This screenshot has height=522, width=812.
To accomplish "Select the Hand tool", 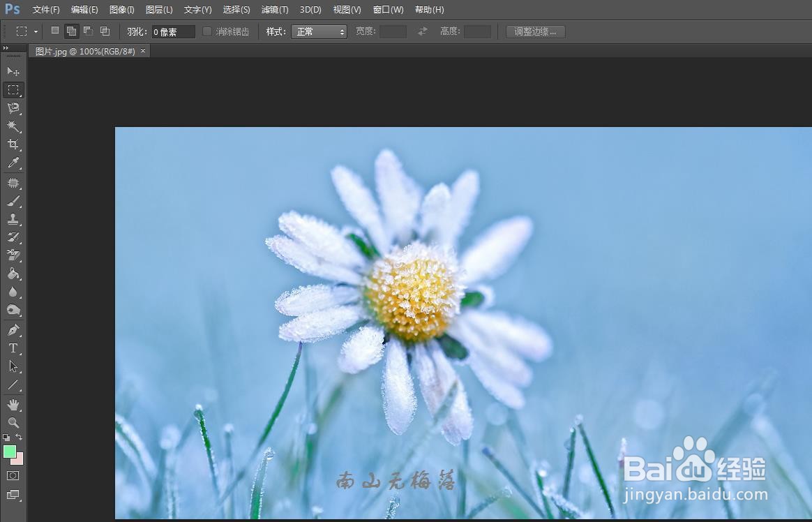I will pyautogui.click(x=13, y=405).
